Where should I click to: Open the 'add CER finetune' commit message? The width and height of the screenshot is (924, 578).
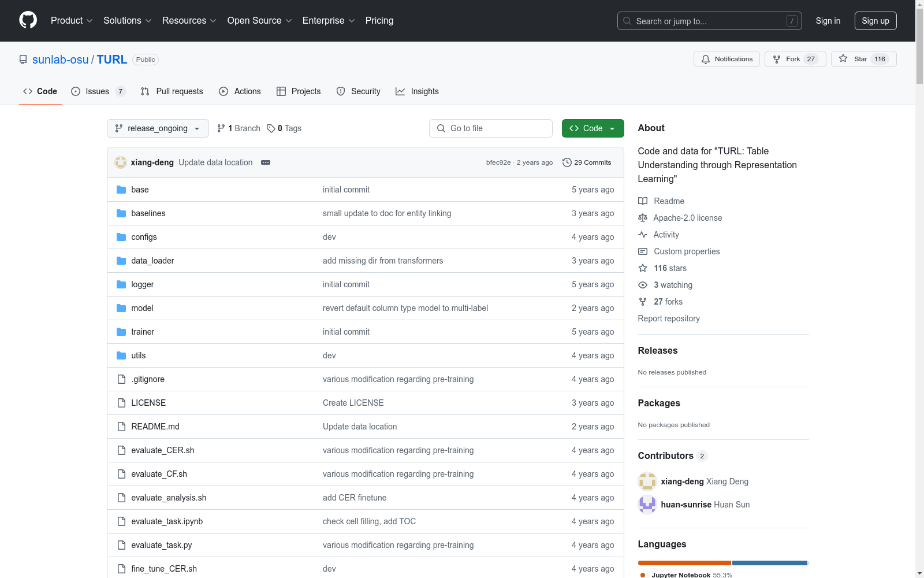tap(355, 498)
